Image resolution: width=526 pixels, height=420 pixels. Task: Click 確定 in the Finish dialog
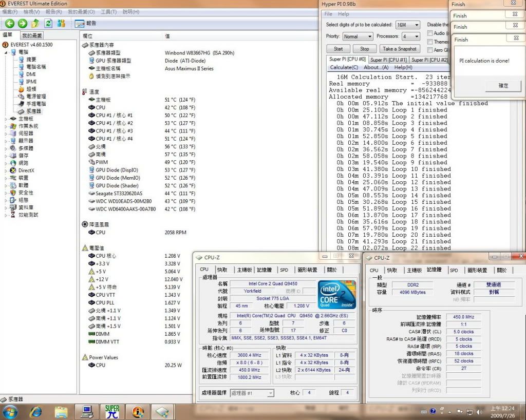pos(502,86)
